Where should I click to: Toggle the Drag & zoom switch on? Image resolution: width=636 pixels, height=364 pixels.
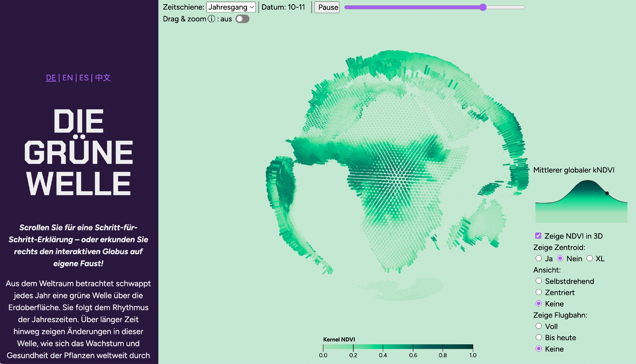click(242, 19)
